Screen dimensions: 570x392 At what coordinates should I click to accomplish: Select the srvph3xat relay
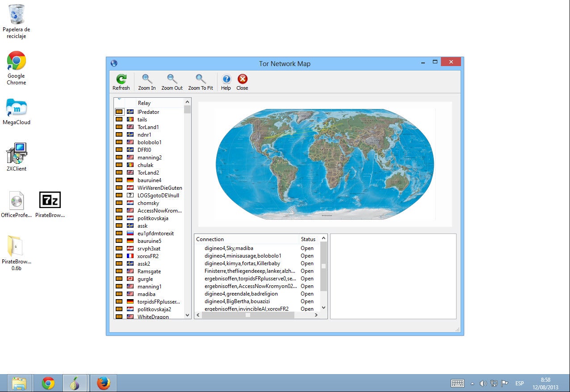(x=149, y=249)
